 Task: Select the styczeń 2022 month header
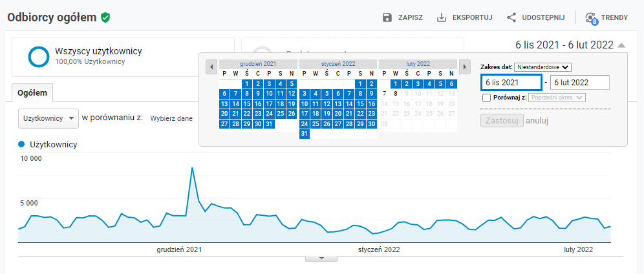(x=338, y=64)
